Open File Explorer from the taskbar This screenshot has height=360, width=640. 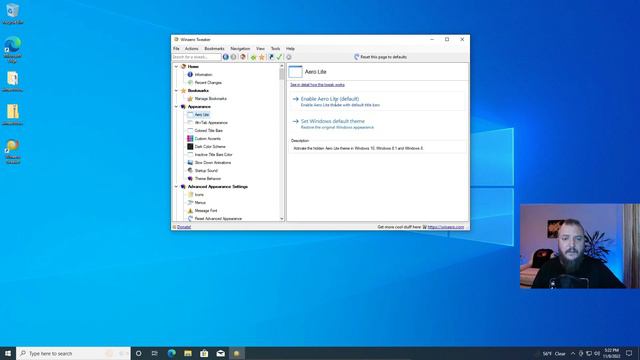188,353
